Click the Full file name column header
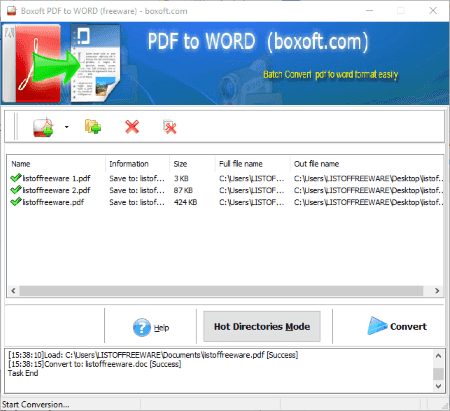This screenshot has width=450, height=411. [x=252, y=164]
